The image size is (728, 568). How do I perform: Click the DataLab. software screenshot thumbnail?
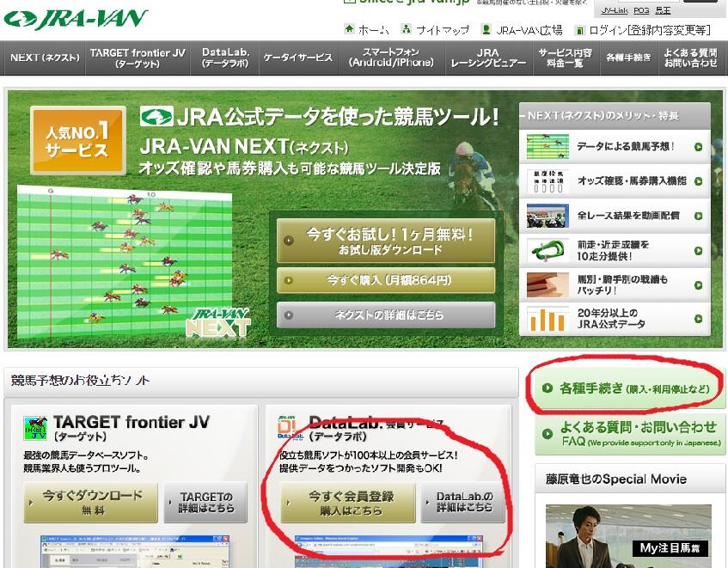point(389,552)
